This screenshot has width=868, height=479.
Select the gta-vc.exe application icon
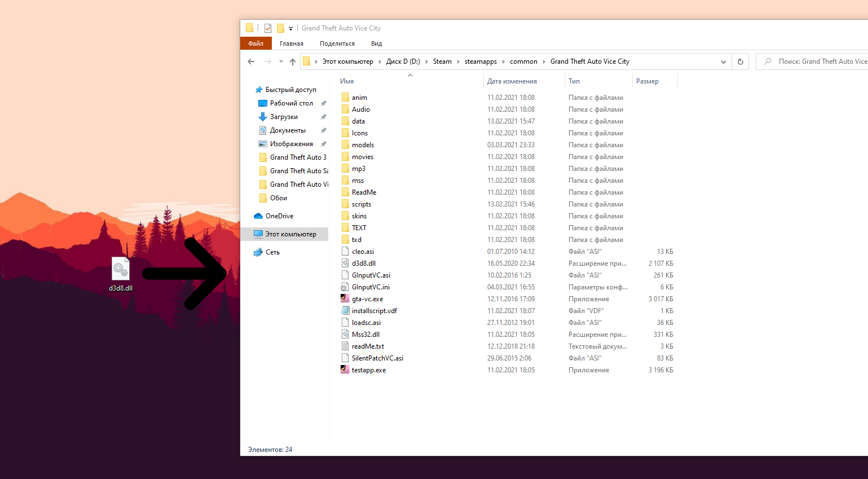point(345,299)
